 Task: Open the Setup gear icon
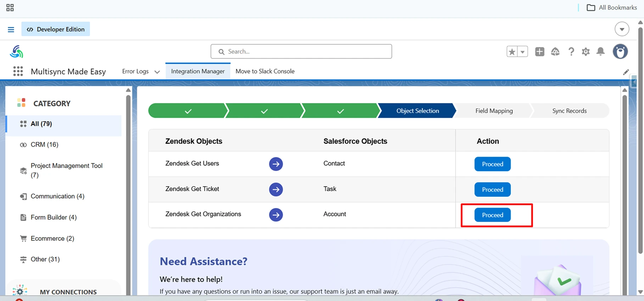click(x=586, y=52)
